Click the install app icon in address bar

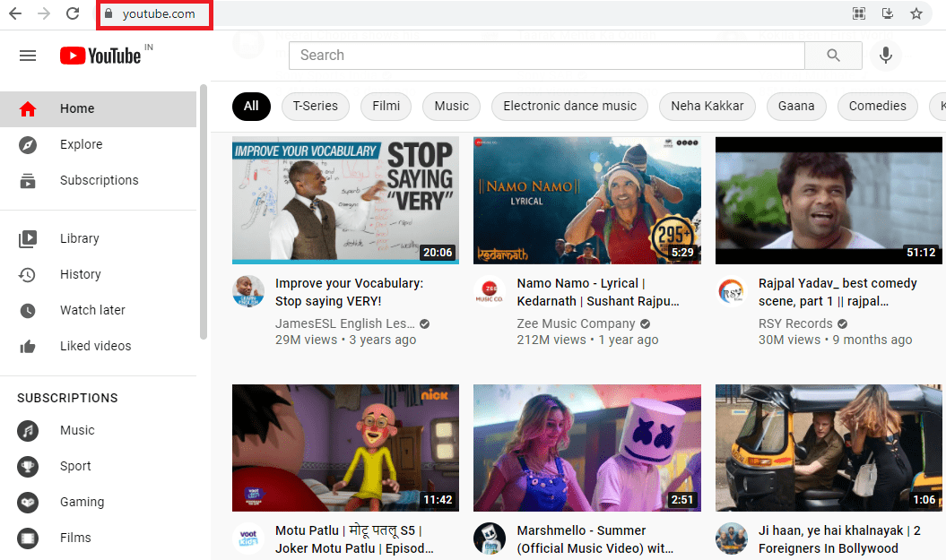tap(888, 13)
